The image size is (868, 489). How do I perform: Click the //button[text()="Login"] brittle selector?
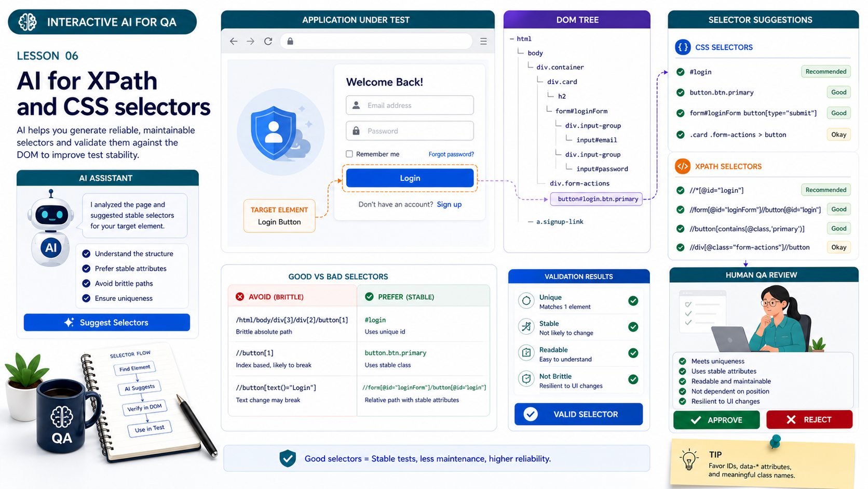point(276,388)
